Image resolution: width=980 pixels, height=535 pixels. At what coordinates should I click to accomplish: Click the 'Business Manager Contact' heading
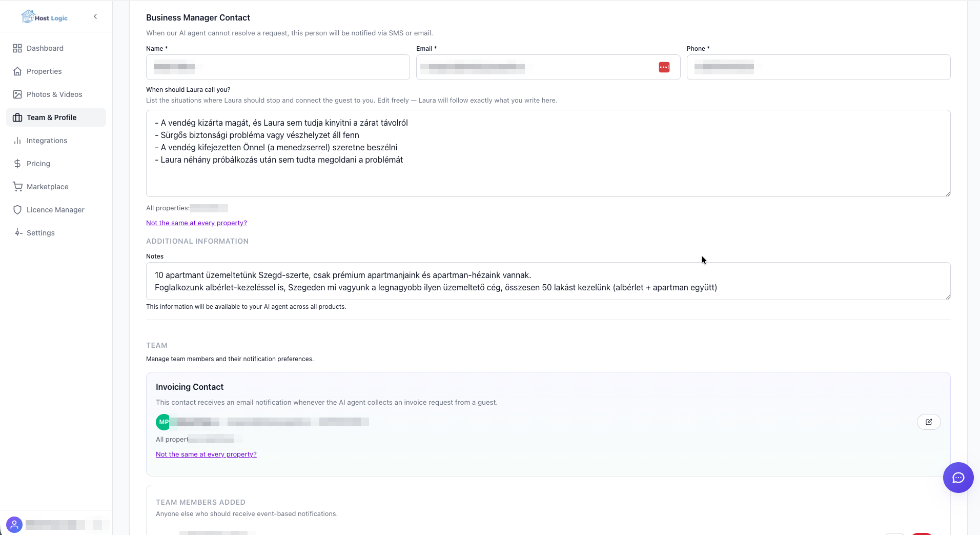point(198,17)
